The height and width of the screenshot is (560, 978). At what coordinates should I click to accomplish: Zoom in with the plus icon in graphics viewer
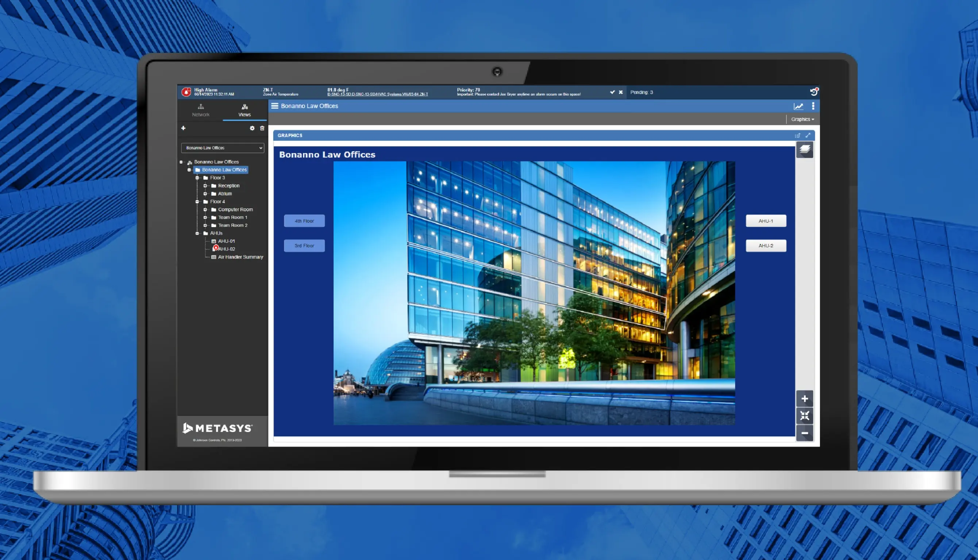(x=804, y=398)
